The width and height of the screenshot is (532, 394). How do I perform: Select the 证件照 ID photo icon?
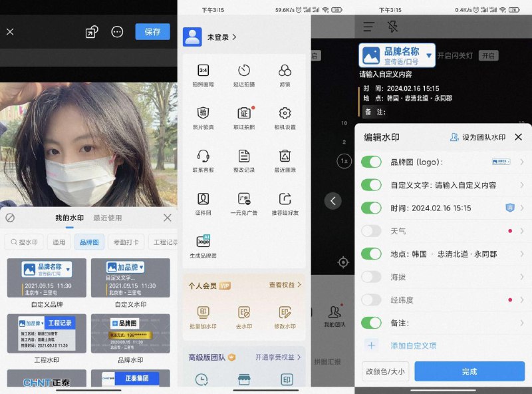203,200
